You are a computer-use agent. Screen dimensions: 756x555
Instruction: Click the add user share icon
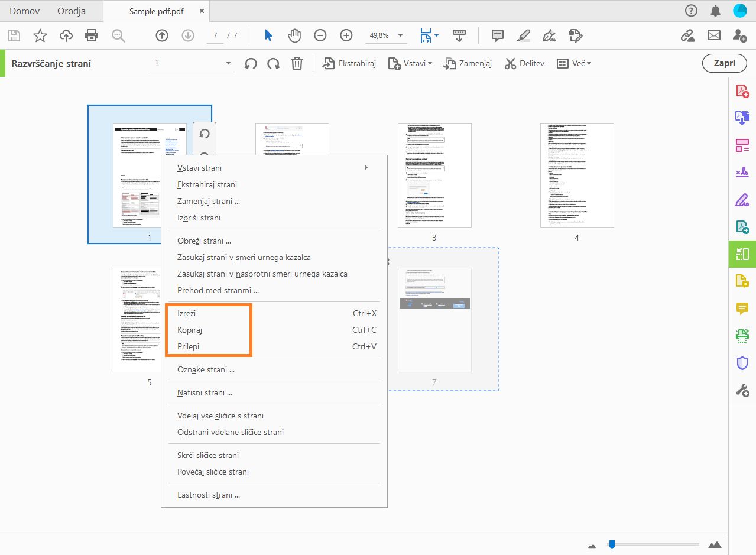coord(739,36)
